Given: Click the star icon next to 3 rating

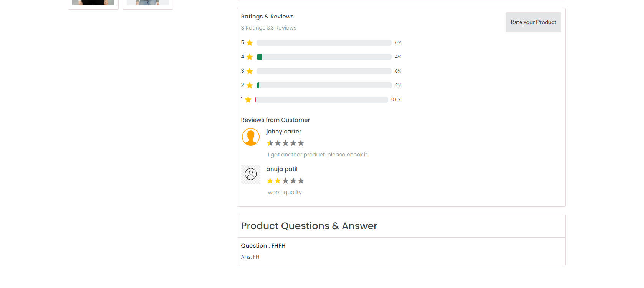Looking at the screenshot, I should coord(250,71).
